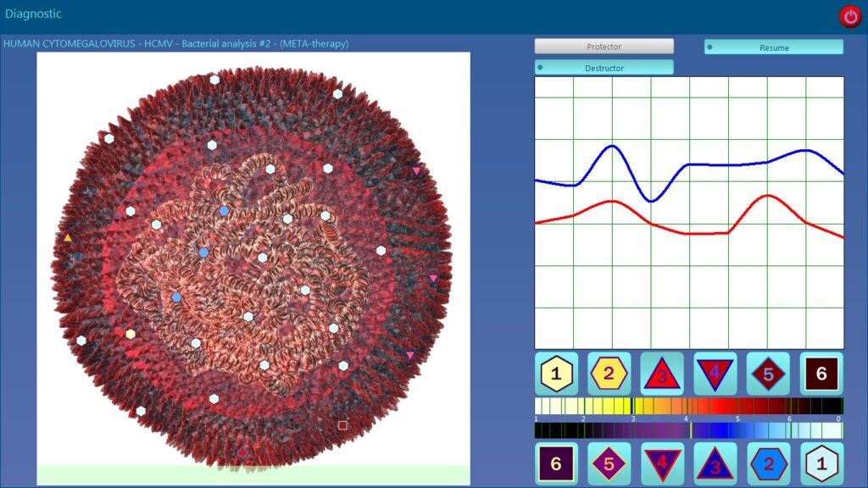Click the red diamond marker at virus bottom
This screenshot has width=868, height=488.
(242, 452)
